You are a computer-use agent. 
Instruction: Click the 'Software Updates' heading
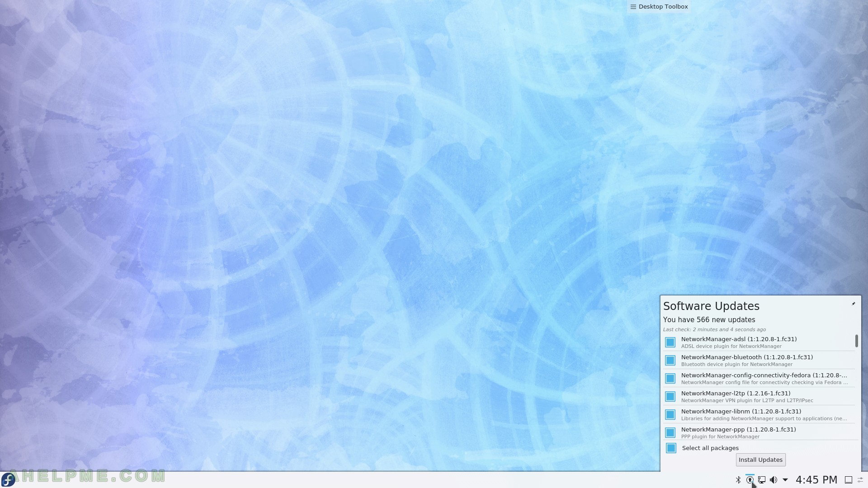tap(711, 306)
